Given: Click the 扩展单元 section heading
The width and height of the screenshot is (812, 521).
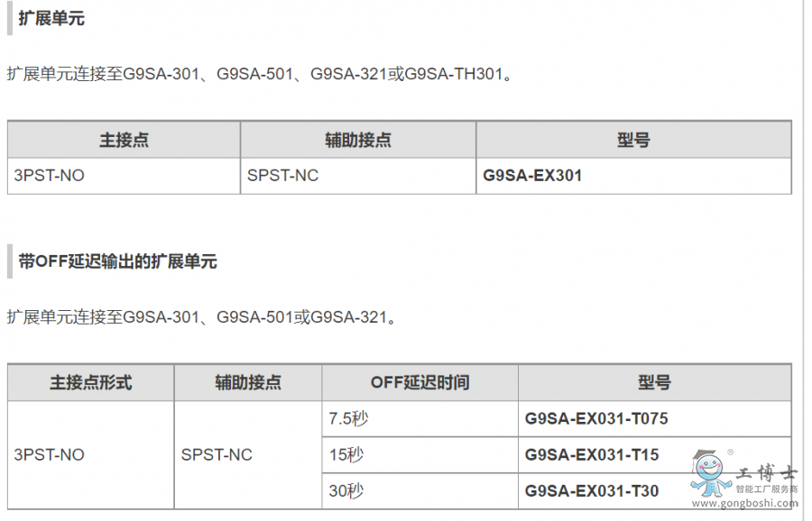Looking at the screenshot, I should click(x=51, y=19).
